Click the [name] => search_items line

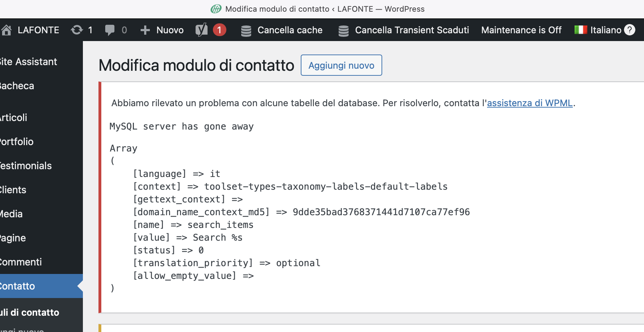[x=193, y=225]
